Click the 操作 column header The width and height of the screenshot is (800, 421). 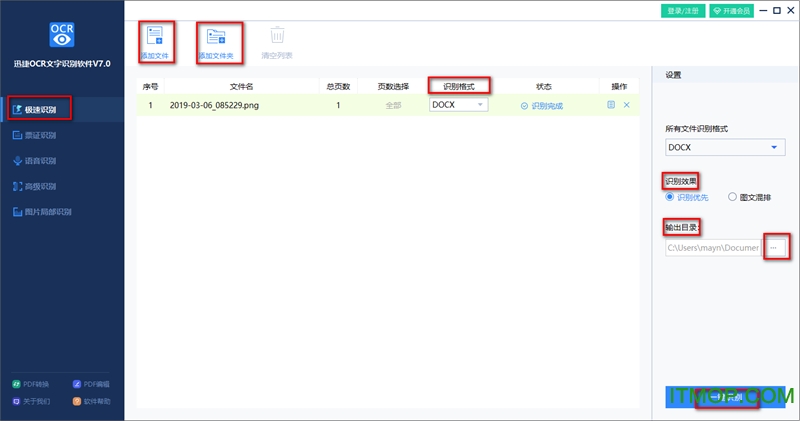(619, 86)
